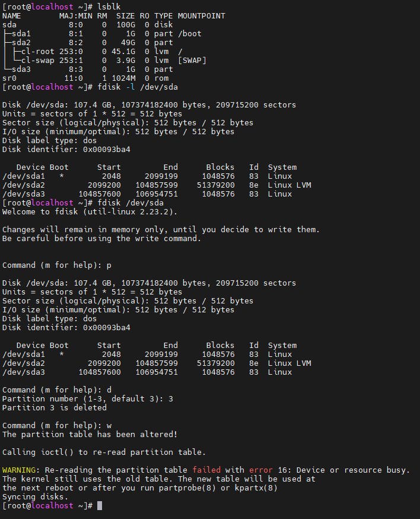Click the yellow WARNING label
The height and width of the screenshot is (519, 420).
coord(21,470)
